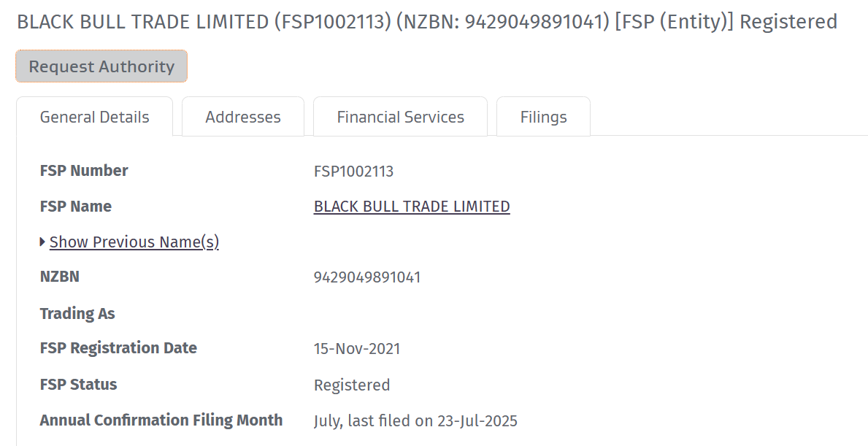Click the FSP Status field label

[78, 384]
